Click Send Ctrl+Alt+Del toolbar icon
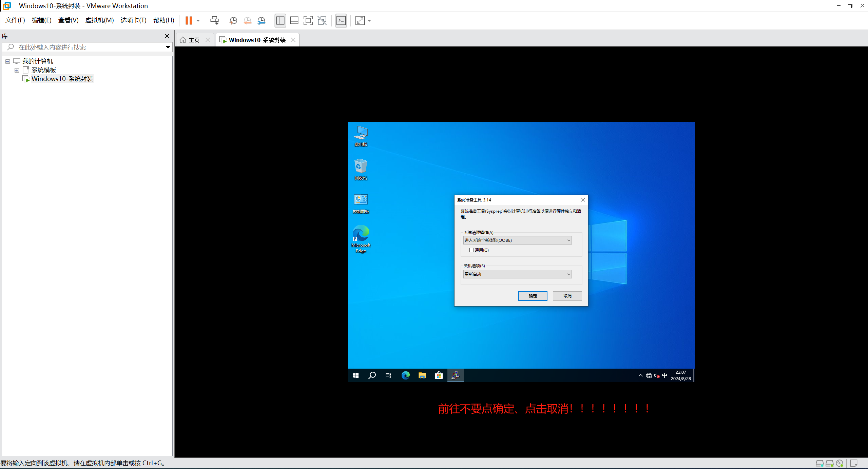The image size is (868, 469). click(x=214, y=21)
